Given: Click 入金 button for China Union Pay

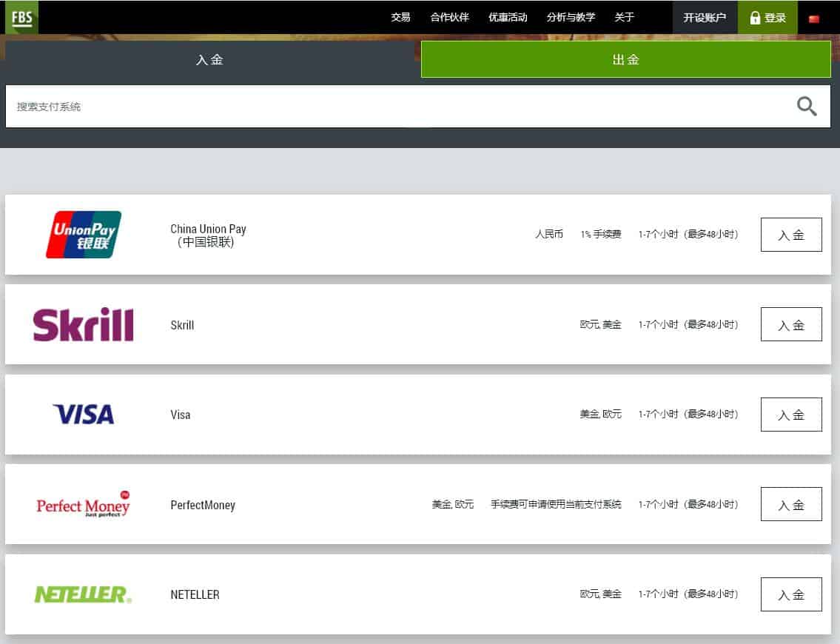Looking at the screenshot, I should pos(791,235).
